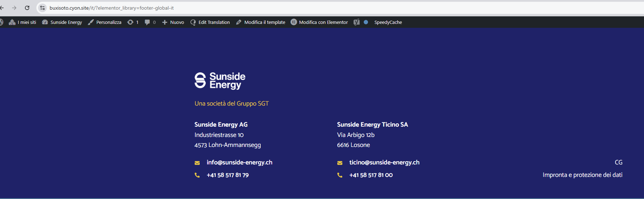Click the heading Sunside Energy AG
The height and width of the screenshot is (199, 644).
pyautogui.click(x=221, y=124)
